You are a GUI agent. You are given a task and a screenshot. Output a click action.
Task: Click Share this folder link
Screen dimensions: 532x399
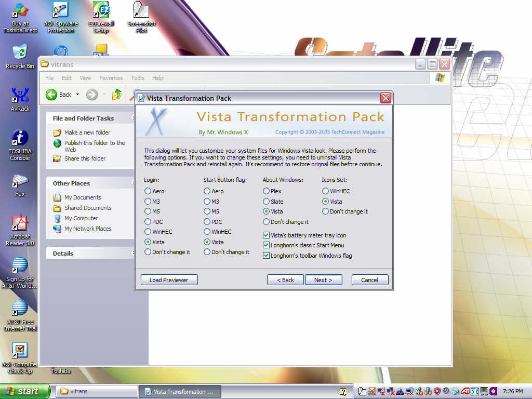tap(85, 158)
